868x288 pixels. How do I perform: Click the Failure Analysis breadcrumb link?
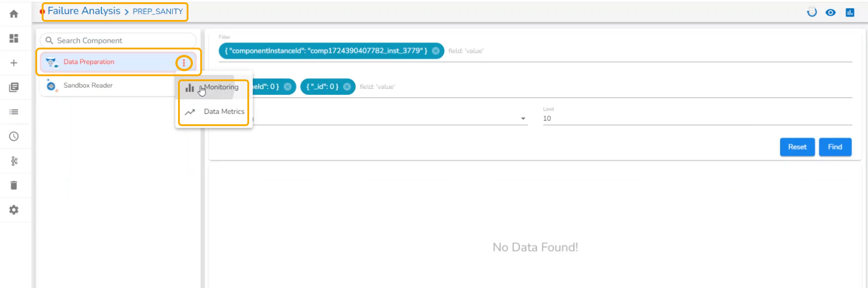pyautogui.click(x=84, y=11)
